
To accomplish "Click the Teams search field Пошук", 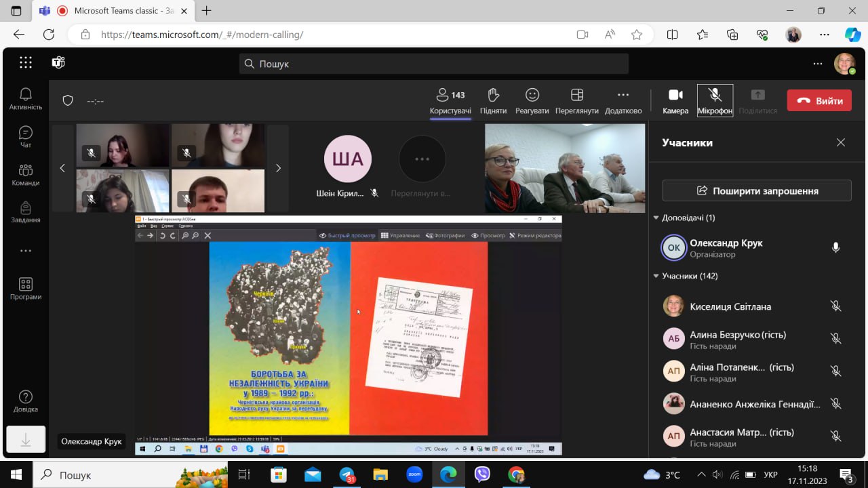I will [x=434, y=64].
